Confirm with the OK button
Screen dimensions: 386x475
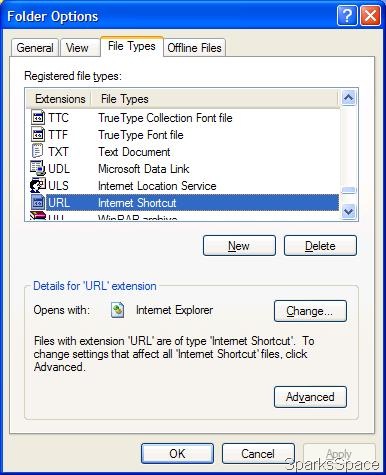[x=177, y=454]
